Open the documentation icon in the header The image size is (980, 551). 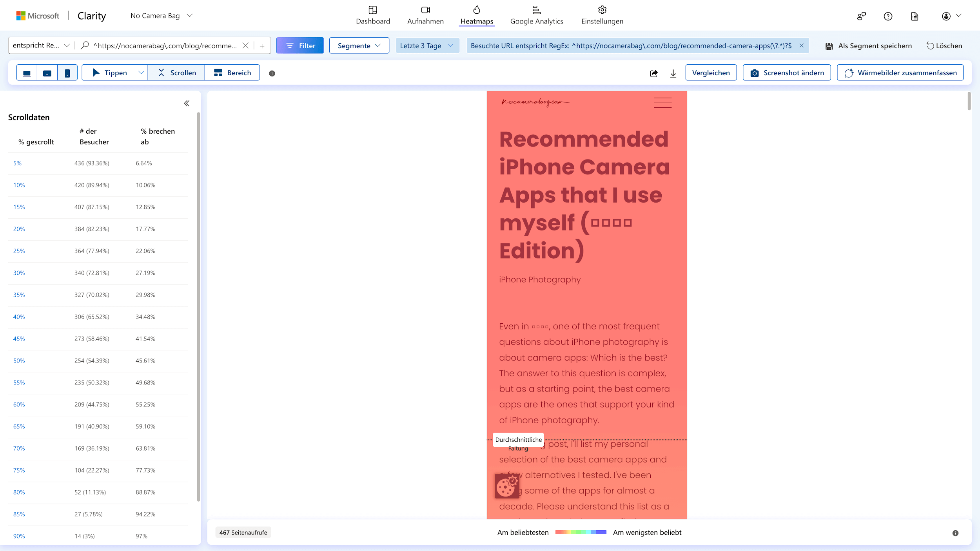[915, 16]
